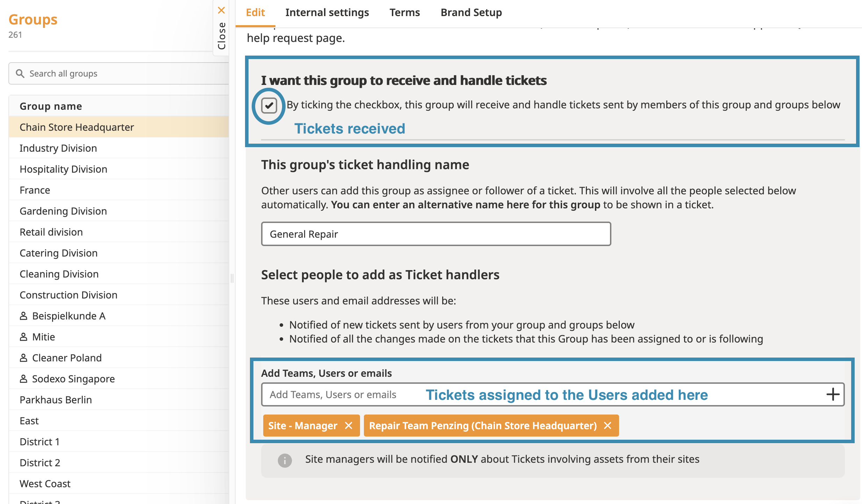Viewport: 862px width, 504px height.
Task: Click the vertical Close label button
Action: click(222, 36)
